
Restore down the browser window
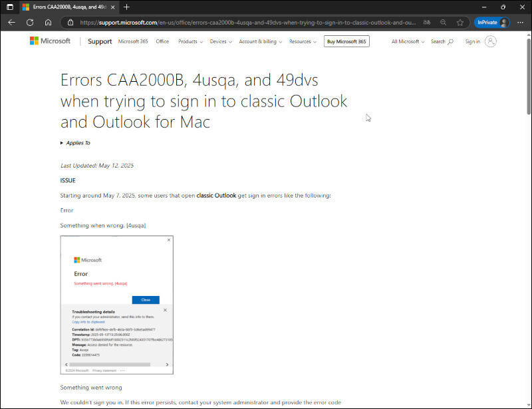[x=503, y=7]
